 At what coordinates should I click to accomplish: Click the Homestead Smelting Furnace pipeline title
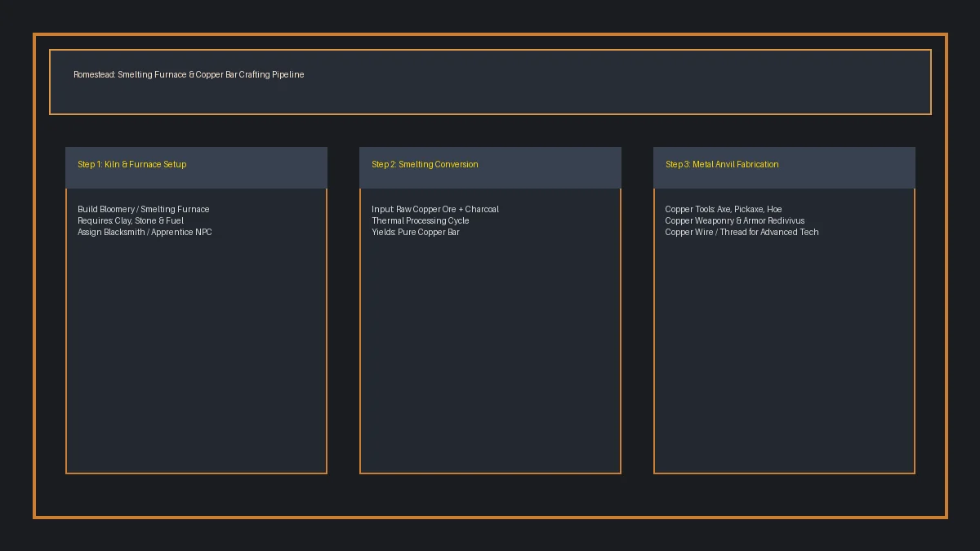click(x=189, y=74)
